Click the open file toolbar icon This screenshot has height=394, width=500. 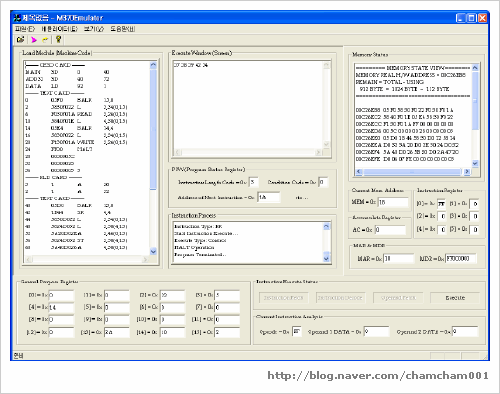[21, 40]
